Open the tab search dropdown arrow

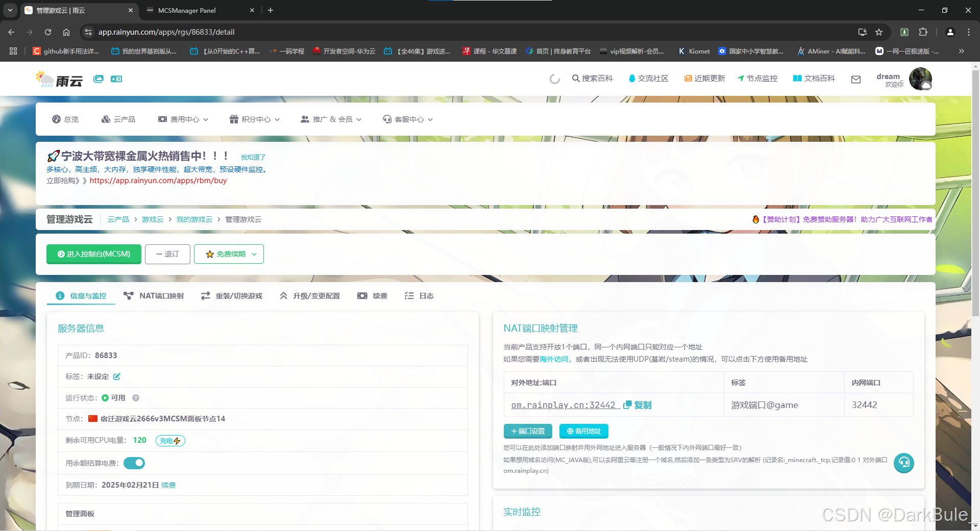pyautogui.click(x=10, y=10)
